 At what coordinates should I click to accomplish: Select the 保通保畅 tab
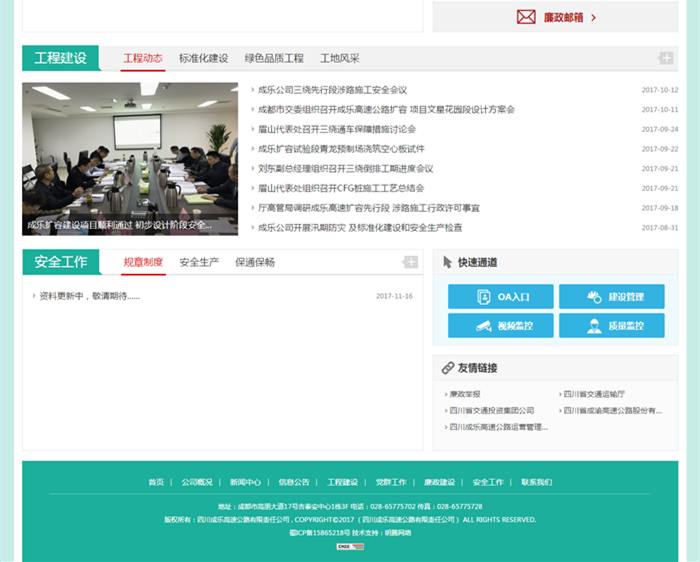(255, 262)
